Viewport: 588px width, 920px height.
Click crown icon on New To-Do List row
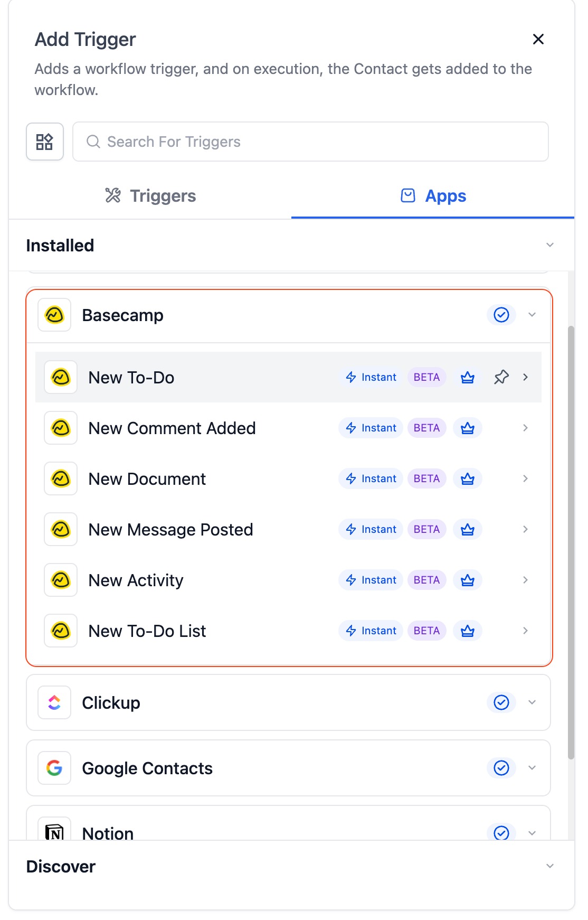468,631
